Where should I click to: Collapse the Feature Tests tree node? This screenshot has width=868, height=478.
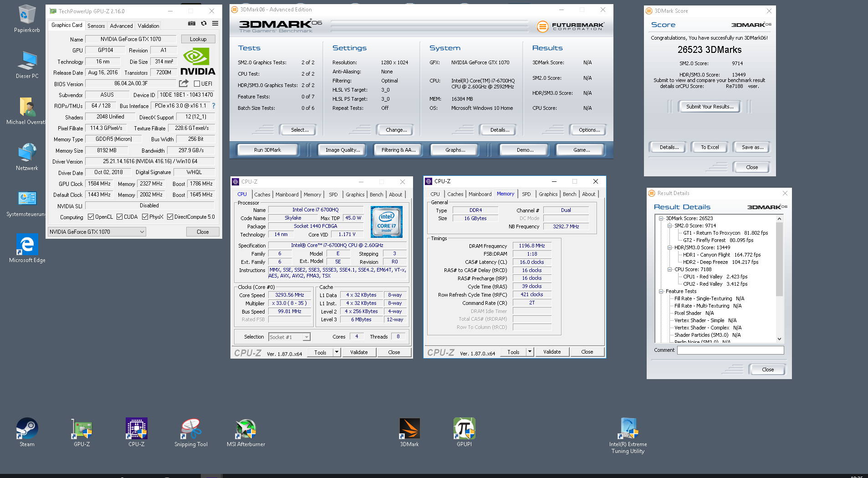click(661, 291)
